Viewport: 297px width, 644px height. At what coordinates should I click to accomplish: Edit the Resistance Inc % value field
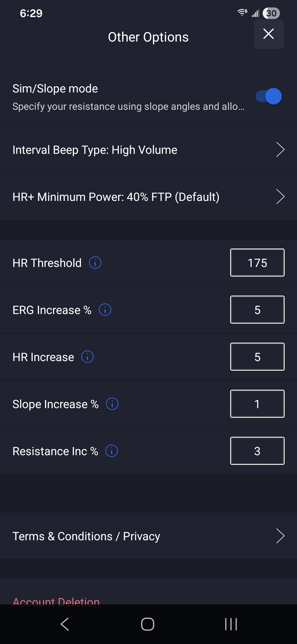tap(257, 451)
